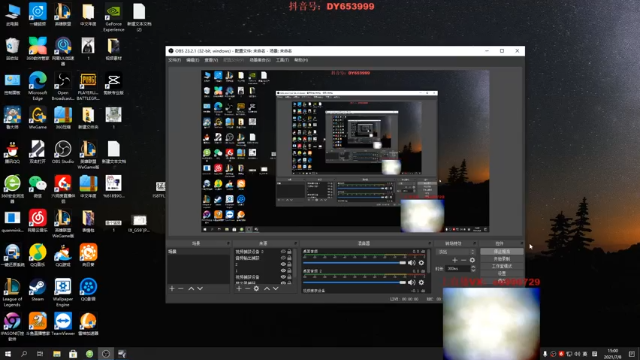The width and height of the screenshot is (640, 360).
Task: Select Open Broadcaster shortcut on desktop
Action: [63, 86]
